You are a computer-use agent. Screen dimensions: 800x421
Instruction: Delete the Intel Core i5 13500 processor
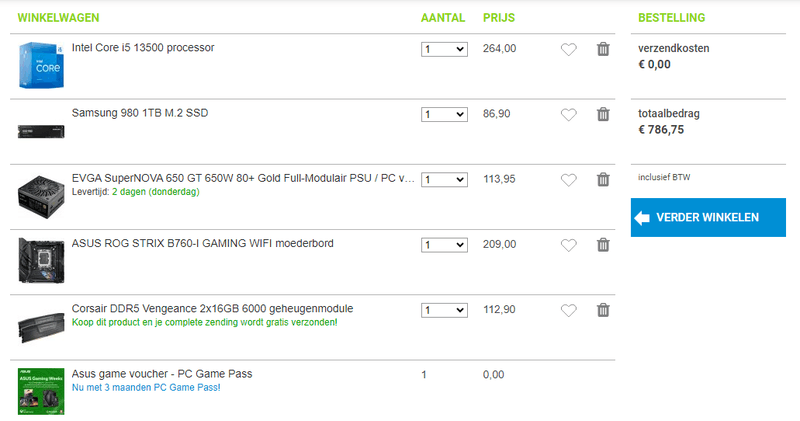pos(603,49)
